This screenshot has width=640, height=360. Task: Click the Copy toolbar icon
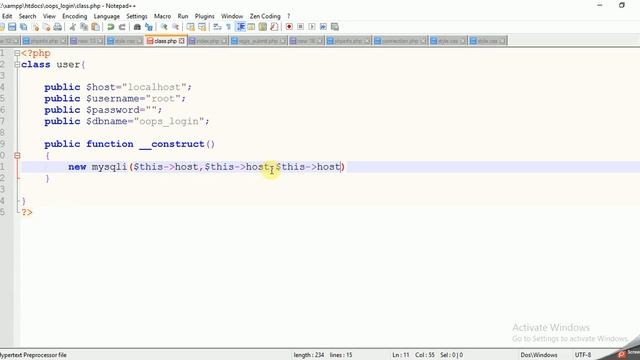click(84, 27)
